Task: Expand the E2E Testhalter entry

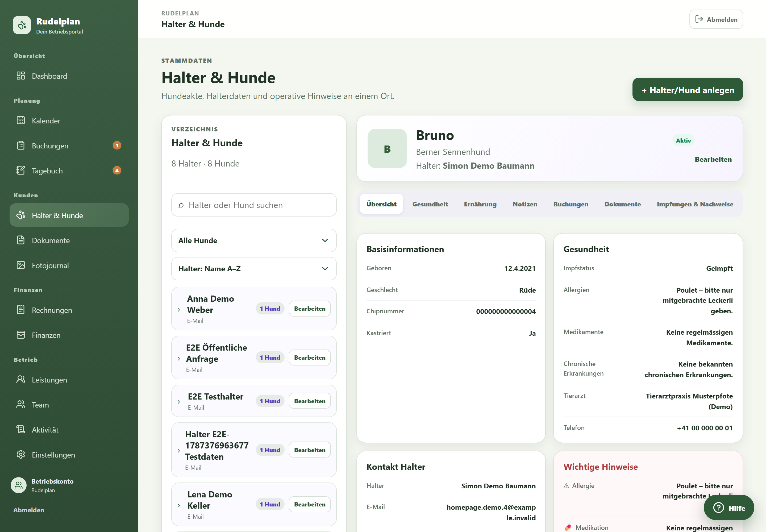Action: coord(179,402)
